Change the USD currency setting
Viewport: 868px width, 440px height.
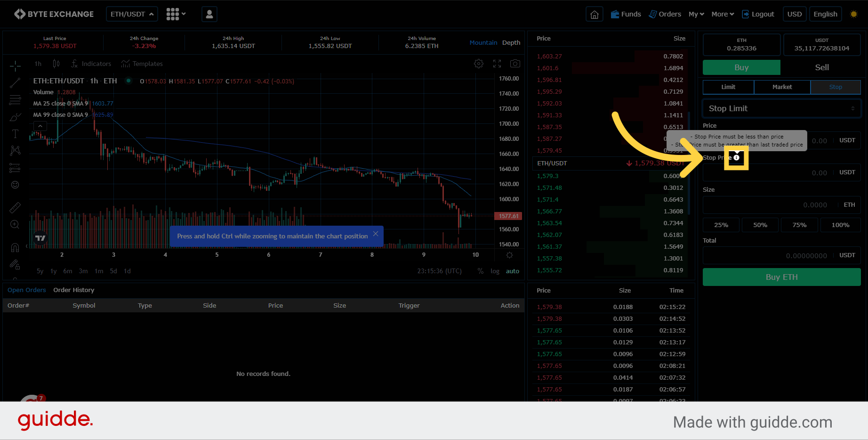point(795,14)
